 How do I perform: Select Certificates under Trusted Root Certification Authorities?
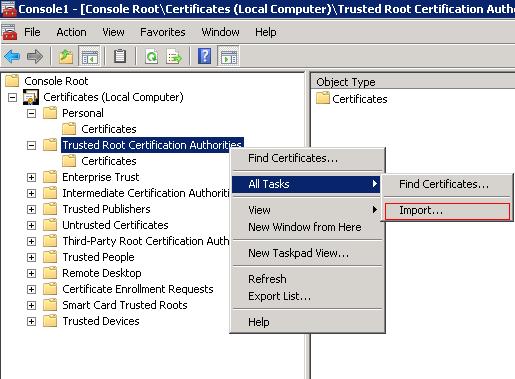(x=109, y=161)
